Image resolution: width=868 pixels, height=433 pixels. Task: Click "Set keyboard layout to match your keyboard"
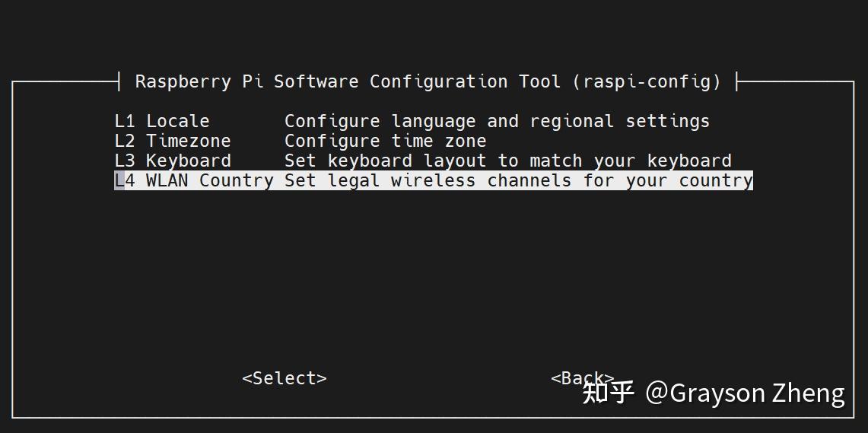pos(507,161)
